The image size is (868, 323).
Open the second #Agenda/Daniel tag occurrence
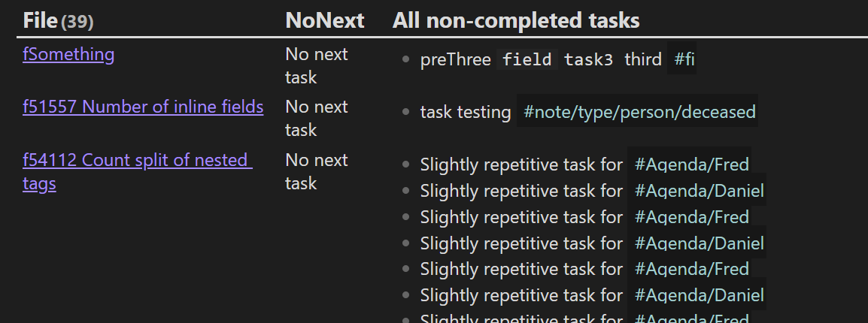(x=700, y=243)
